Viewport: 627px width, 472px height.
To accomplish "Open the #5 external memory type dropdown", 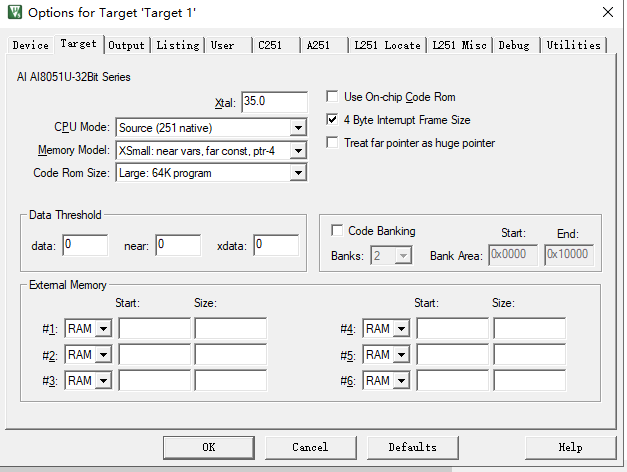I will pyautogui.click(x=386, y=354).
